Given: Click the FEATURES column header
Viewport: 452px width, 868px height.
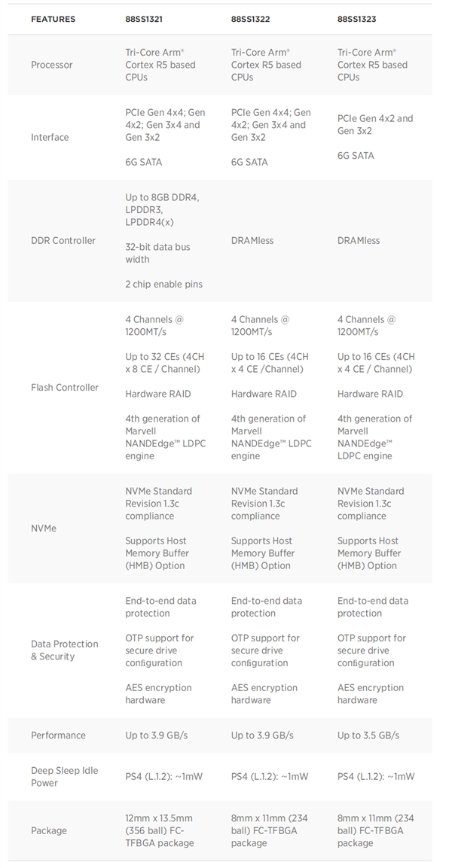Looking at the screenshot, I should click(x=53, y=19).
